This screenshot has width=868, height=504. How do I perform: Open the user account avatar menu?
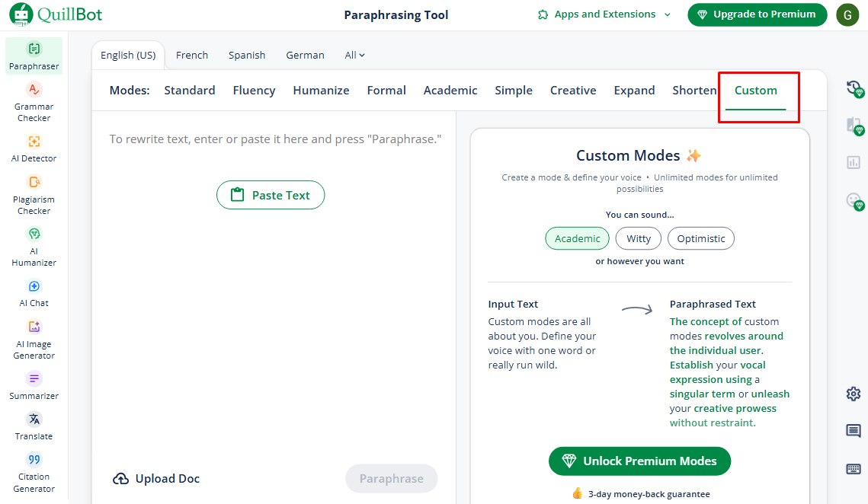click(x=847, y=14)
